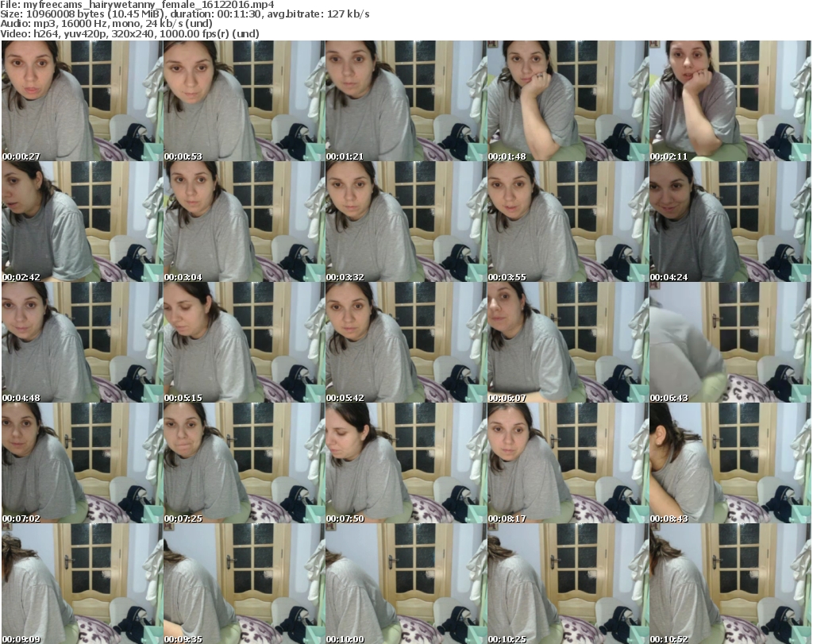
Task: Click the 'Size: 10960008 bytes' info line
Action: pos(184,14)
